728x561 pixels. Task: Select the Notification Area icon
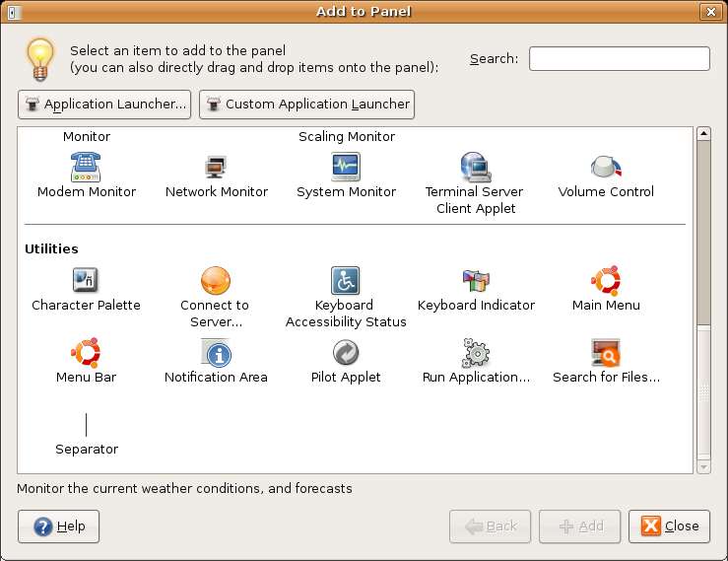[x=216, y=352]
